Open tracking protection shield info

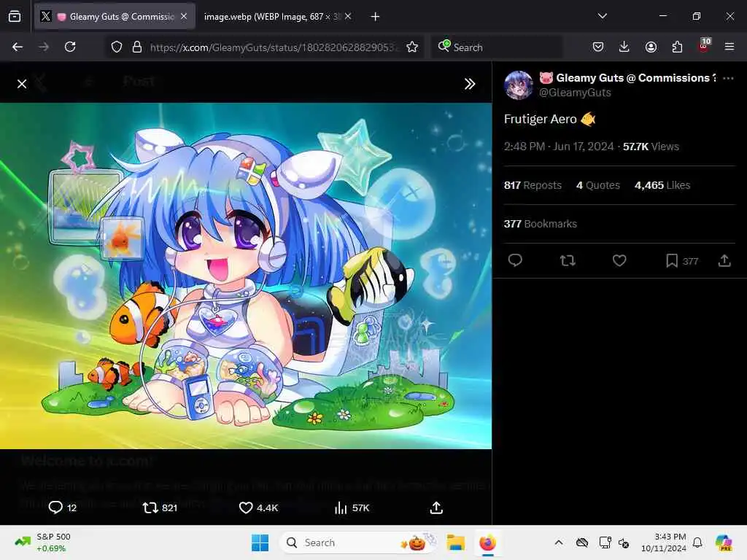click(x=117, y=47)
